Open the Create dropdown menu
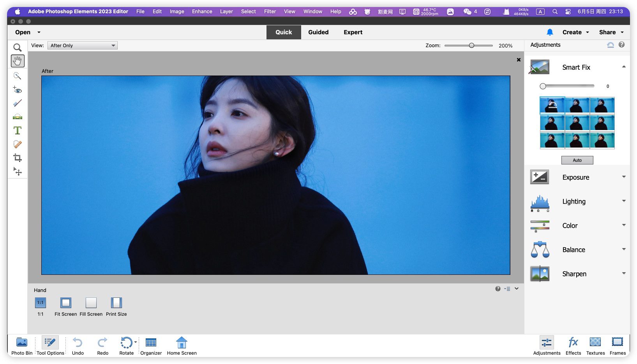This screenshot has width=637, height=364. pyautogui.click(x=575, y=32)
